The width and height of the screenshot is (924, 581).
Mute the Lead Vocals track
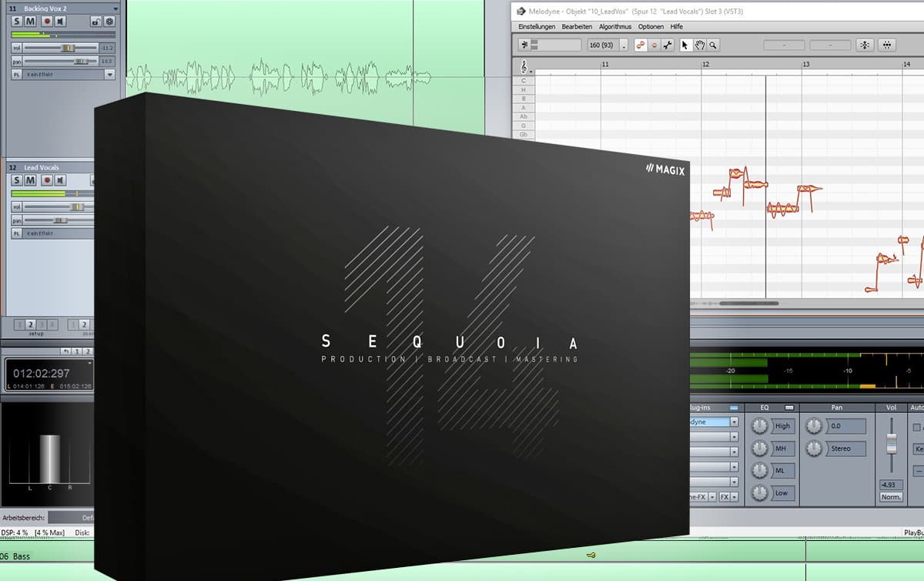(31, 180)
